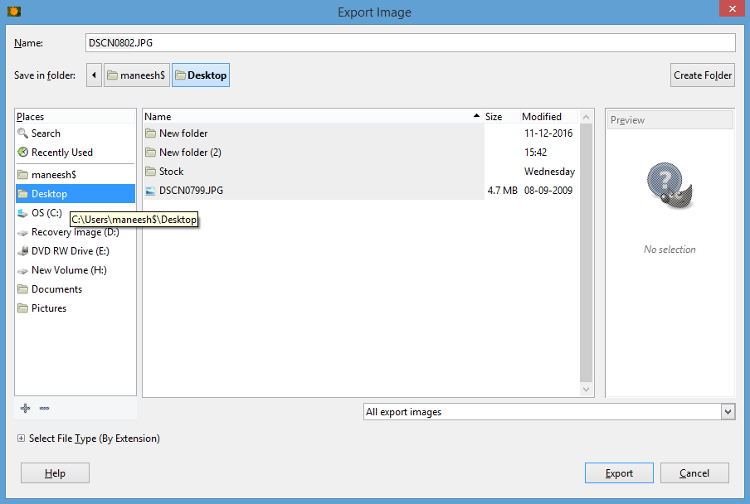
Task: Click the Stock folder icon
Action: (150, 171)
